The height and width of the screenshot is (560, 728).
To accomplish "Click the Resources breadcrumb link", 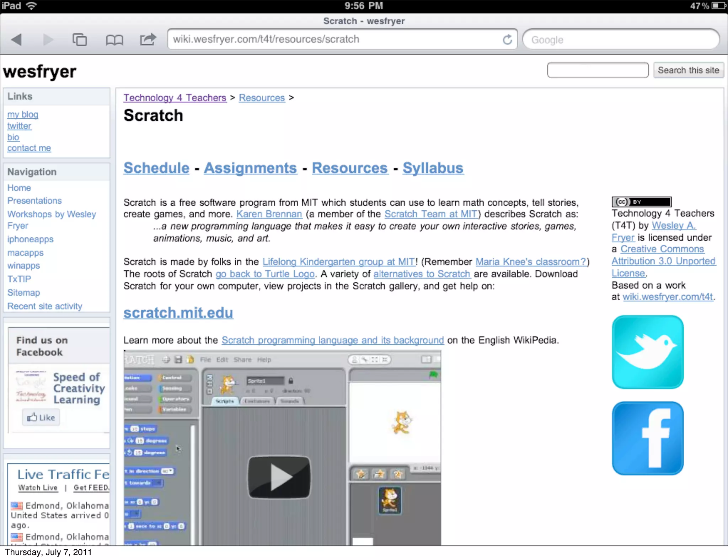I will (x=262, y=98).
